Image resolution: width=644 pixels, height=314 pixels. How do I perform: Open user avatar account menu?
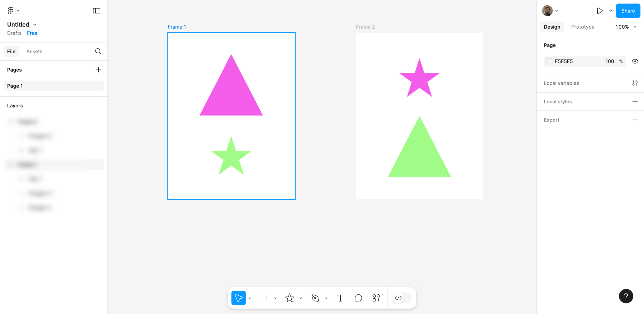pos(550,11)
